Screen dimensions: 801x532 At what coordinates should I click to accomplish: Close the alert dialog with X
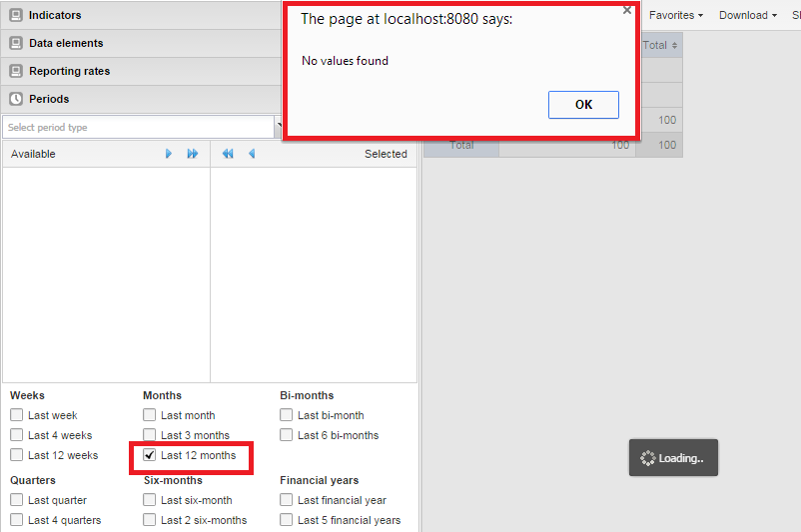[627, 10]
